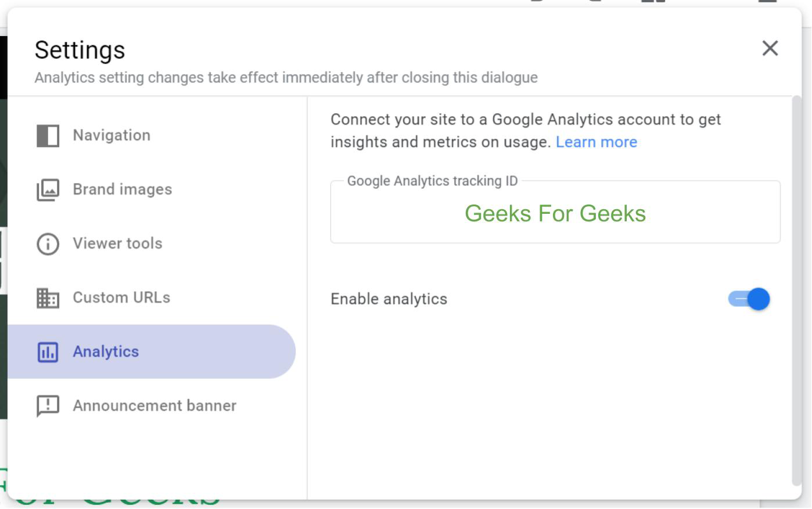Screen dimensions: 812x509
Task: Click the Settings dialog heading
Action: tap(80, 50)
